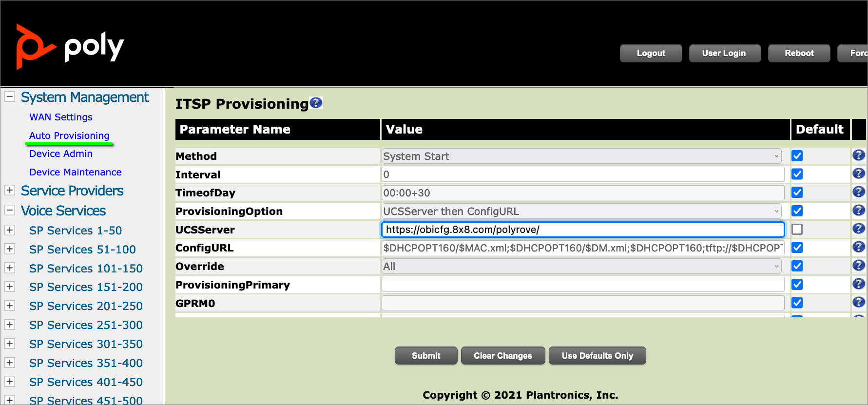The image size is (868, 405).
Task: Open WAN Settings page
Action: point(60,117)
